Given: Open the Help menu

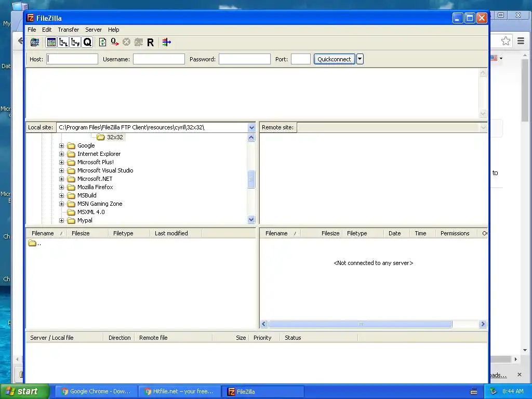Looking at the screenshot, I should click(113, 30).
